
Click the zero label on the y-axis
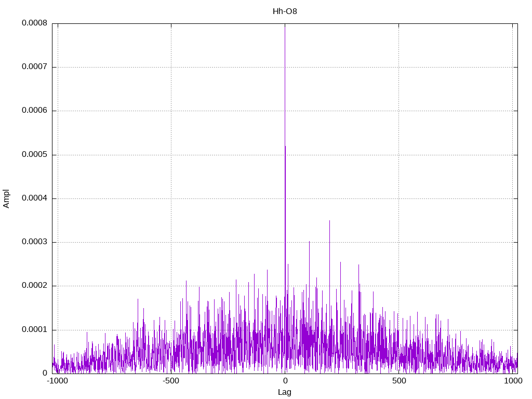pos(45,374)
